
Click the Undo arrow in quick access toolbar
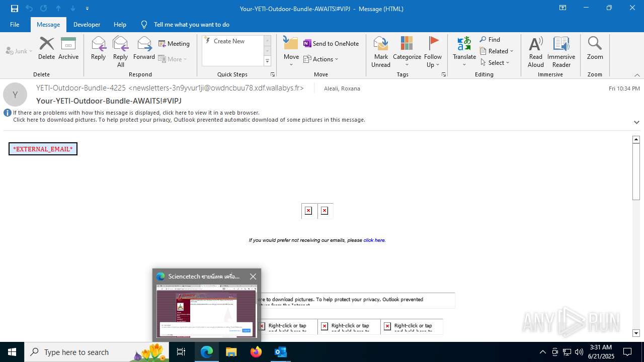pos(29,9)
